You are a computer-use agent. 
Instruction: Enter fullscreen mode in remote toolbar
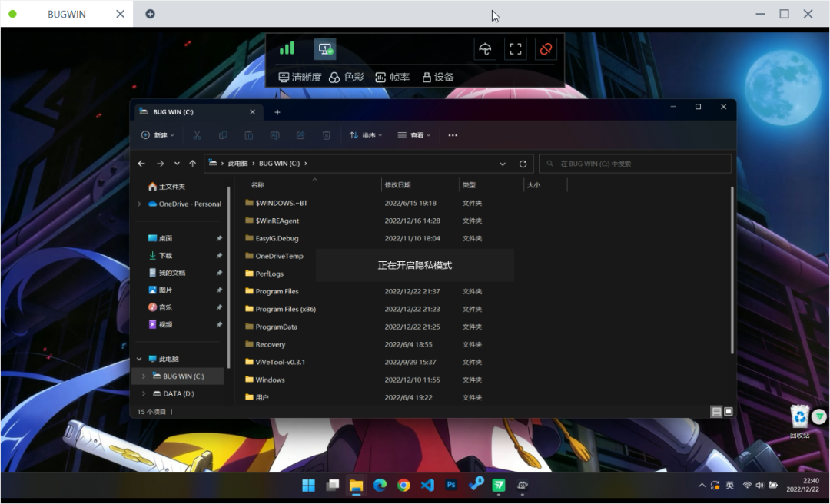pyautogui.click(x=516, y=49)
